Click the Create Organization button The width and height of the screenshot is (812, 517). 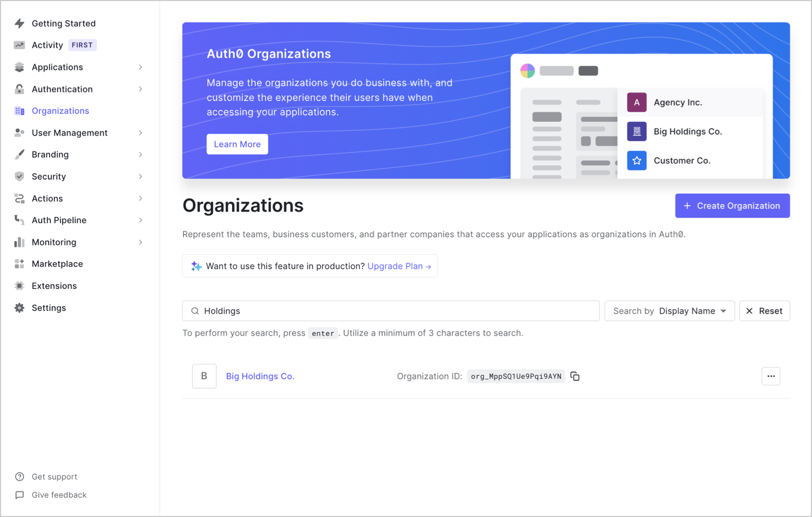click(732, 206)
